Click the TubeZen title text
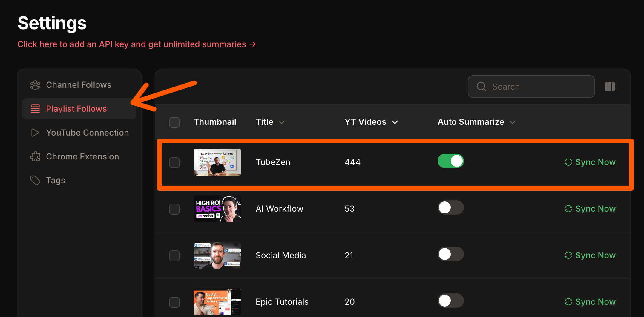Screen dimensions: 644x317 [273, 162]
